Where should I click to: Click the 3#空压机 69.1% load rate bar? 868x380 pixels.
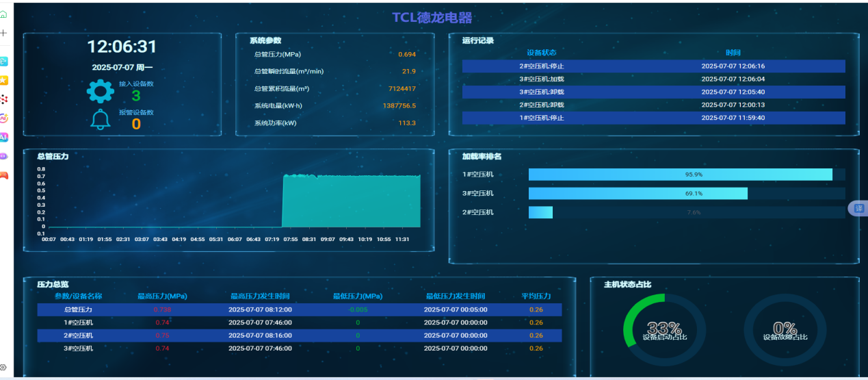(637, 194)
